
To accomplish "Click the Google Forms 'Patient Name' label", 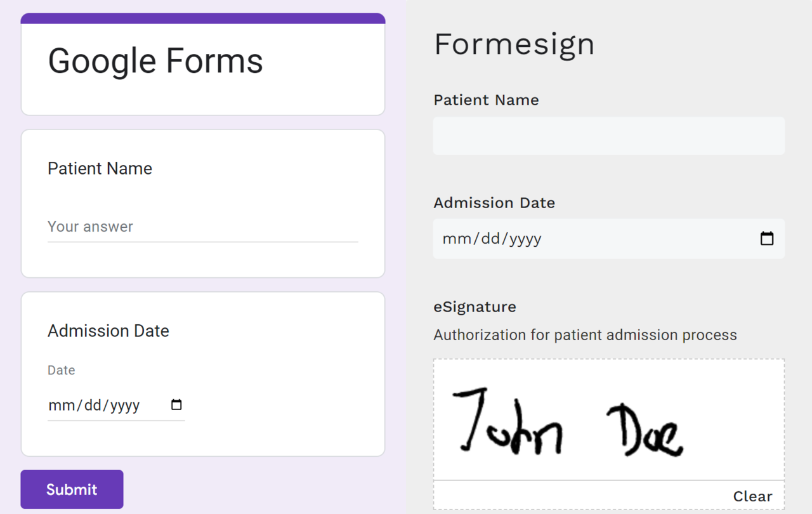I will (100, 169).
